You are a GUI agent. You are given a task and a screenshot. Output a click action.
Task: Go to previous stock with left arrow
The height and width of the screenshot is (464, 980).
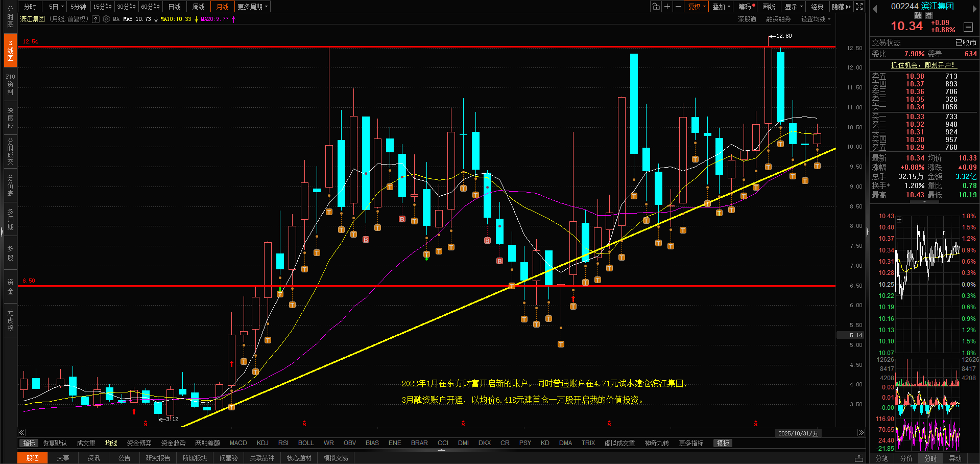(x=875, y=9)
